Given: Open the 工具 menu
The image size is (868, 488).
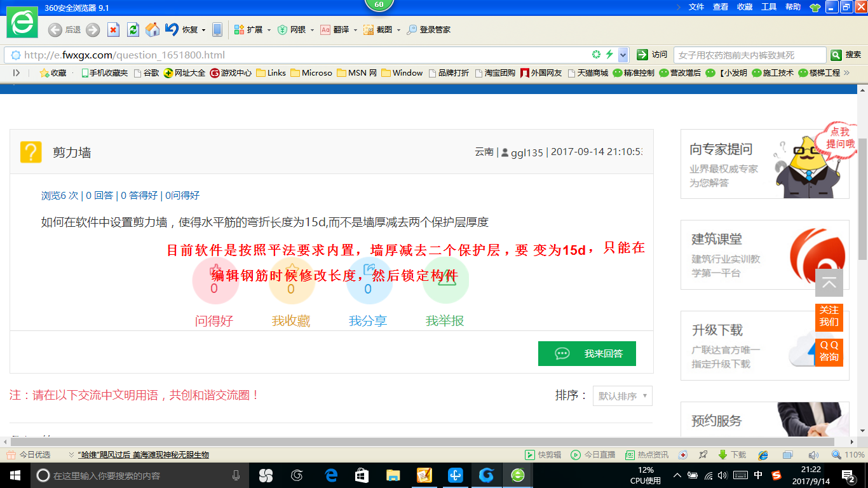Looking at the screenshot, I should point(769,6).
